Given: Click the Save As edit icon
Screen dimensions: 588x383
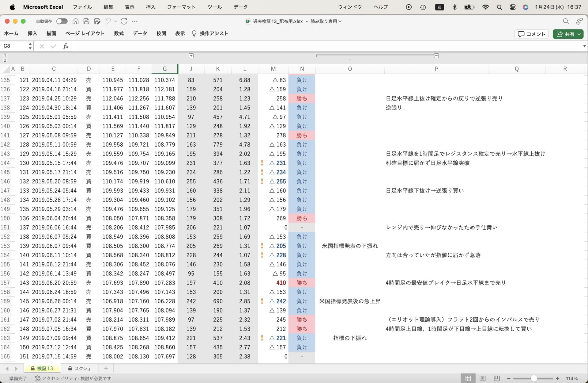Looking at the screenshot, I should tap(97, 21).
